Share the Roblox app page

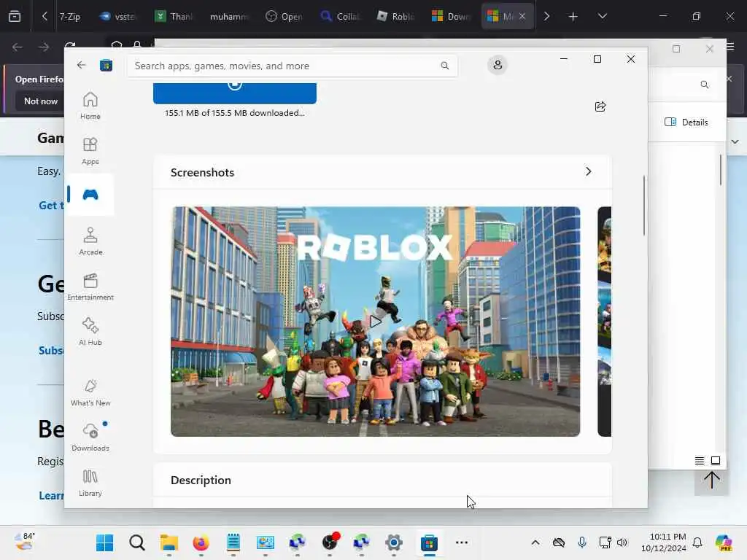(x=600, y=106)
